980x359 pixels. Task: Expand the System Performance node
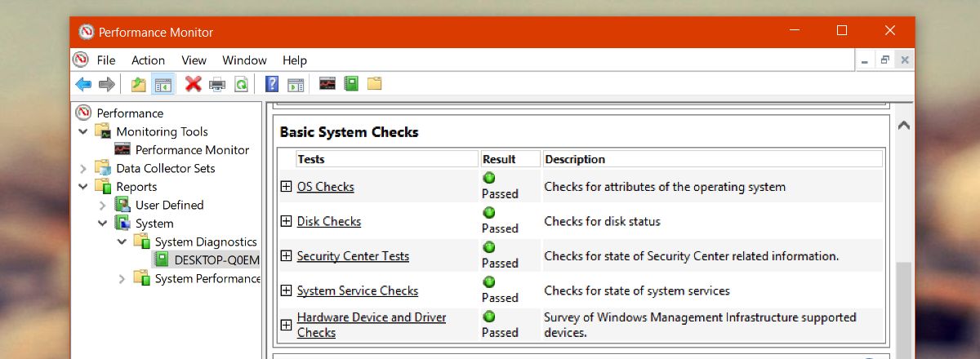[x=122, y=278]
